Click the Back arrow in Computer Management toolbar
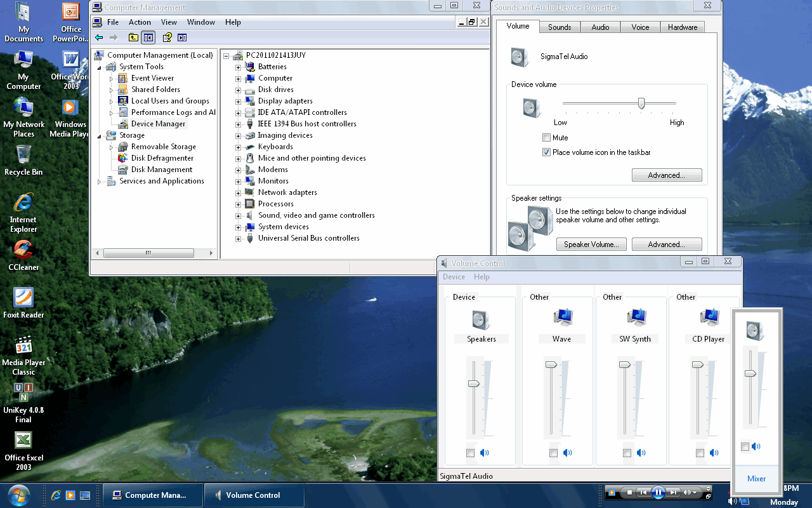The width and height of the screenshot is (812, 508). (99, 37)
